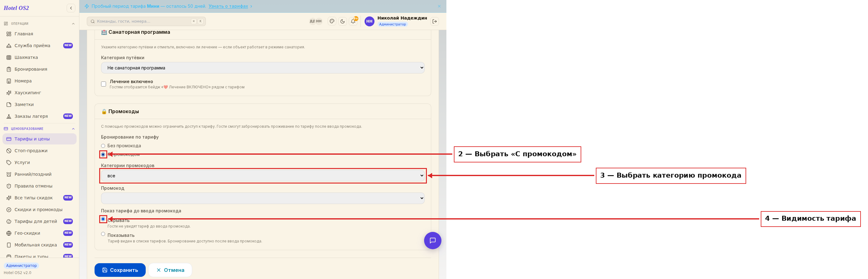
Task: Select the Скрывать radio option
Action: pyautogui.click(x=103, y=219)
